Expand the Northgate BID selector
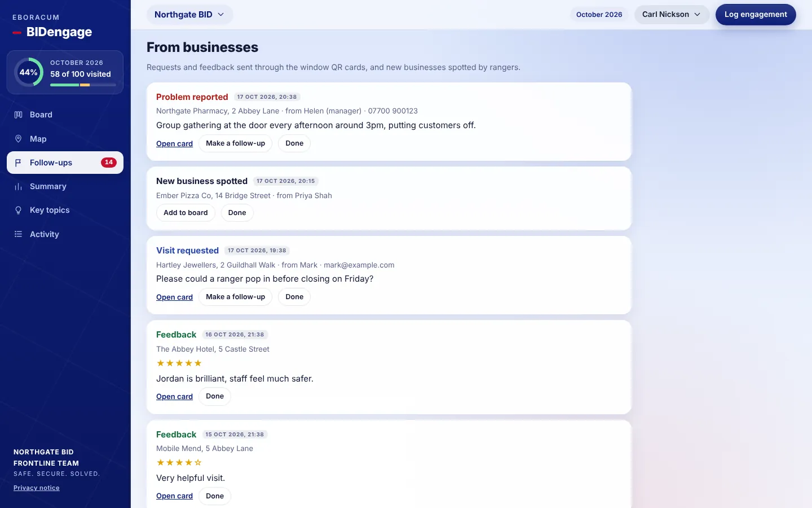This screenshot has width=812, height=508. pyautogui.click(x=189, y=15)
